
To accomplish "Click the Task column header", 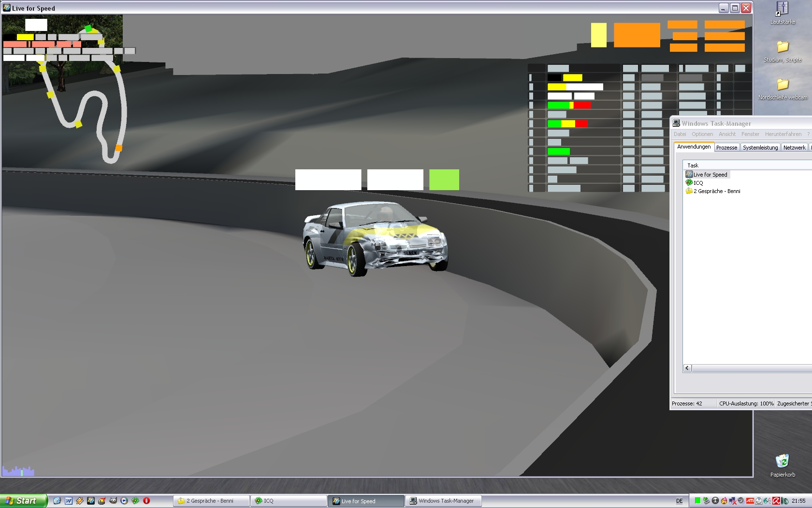I will coord(747,165).
